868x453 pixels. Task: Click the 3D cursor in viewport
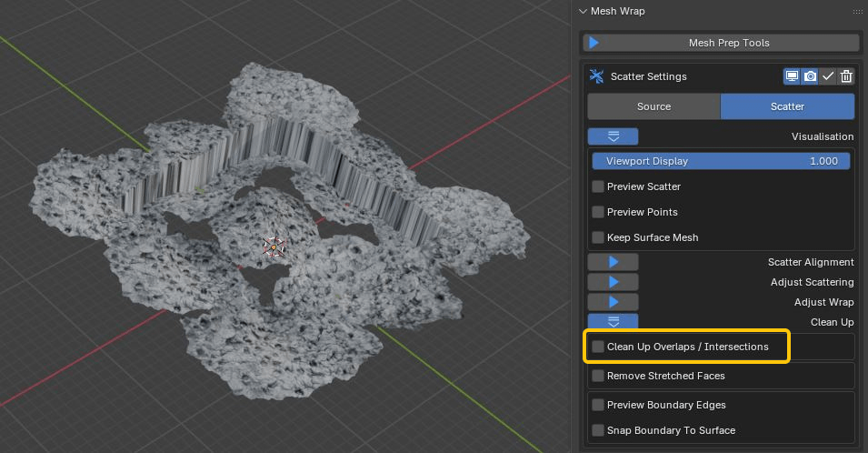pos(274,246)
